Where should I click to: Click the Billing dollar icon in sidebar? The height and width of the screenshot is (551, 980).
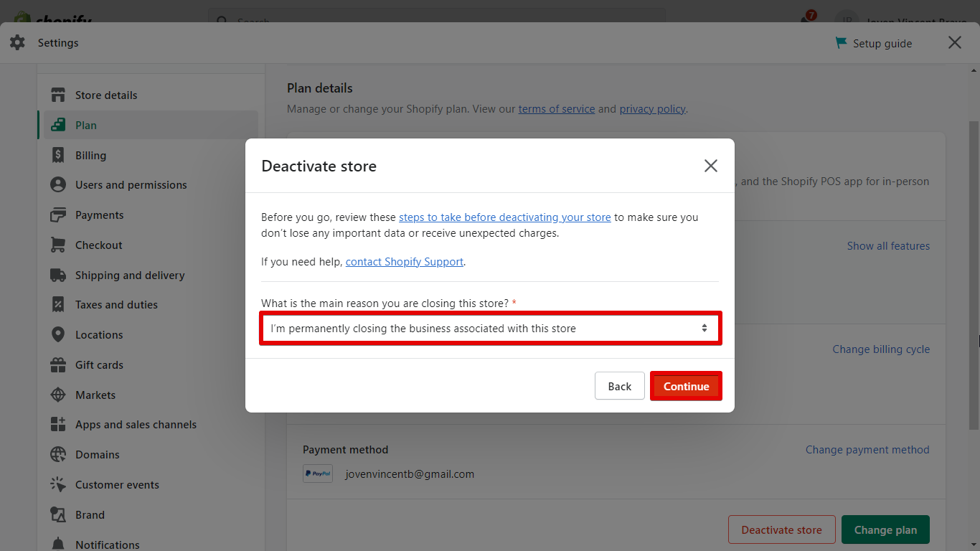point(58,156)
